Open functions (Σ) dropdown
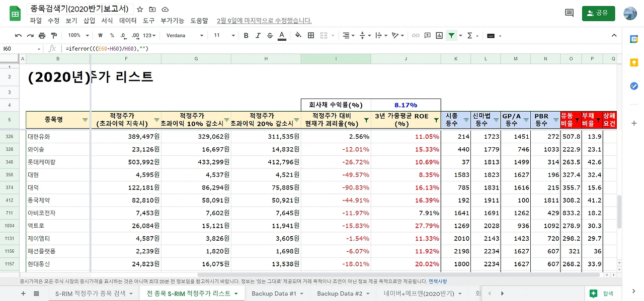 point(472,36)
